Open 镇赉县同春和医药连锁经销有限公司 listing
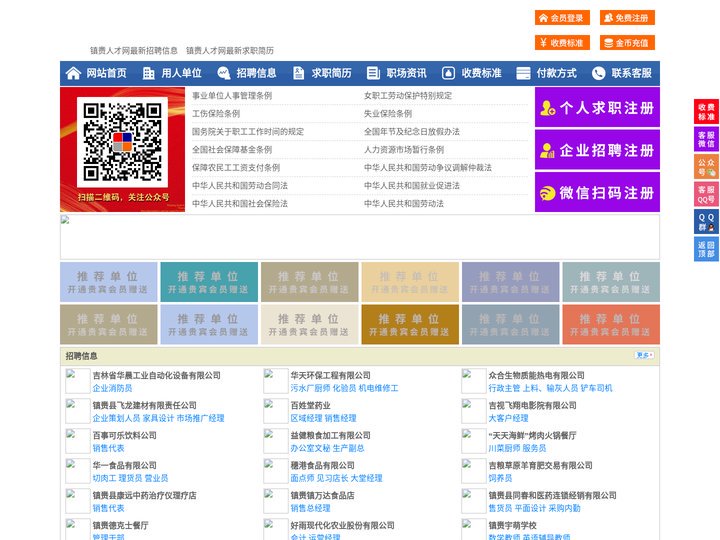 pos(552,495)
